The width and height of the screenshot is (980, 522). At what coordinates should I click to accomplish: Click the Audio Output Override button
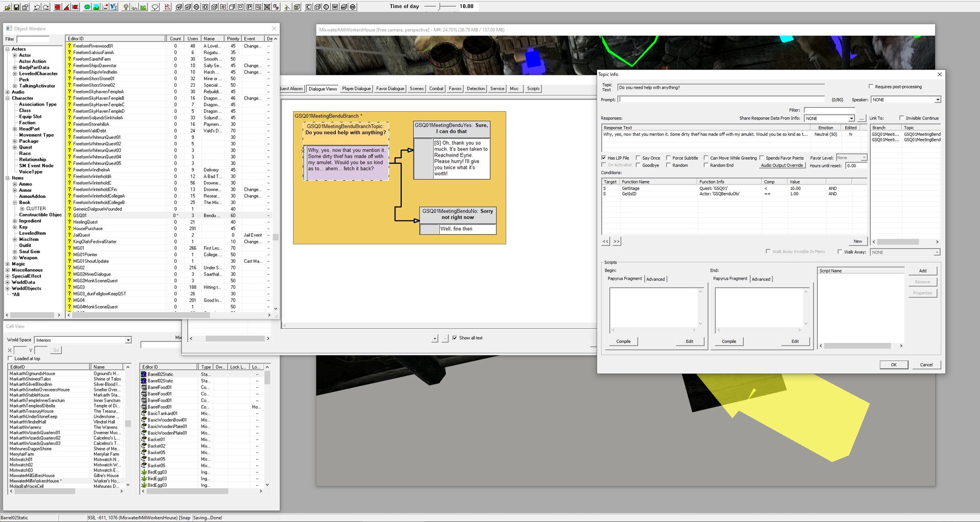point(781,165)
